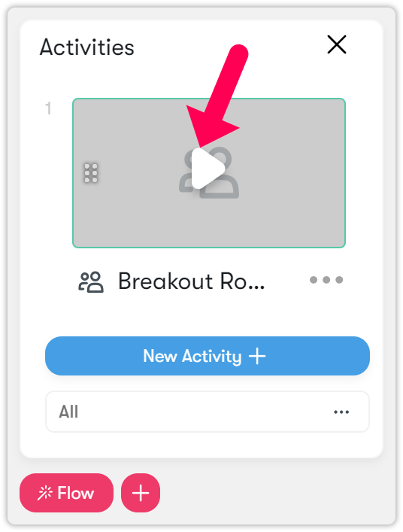
Task: Open the ellipsis menu in the All field
Action: pos(341,412)
